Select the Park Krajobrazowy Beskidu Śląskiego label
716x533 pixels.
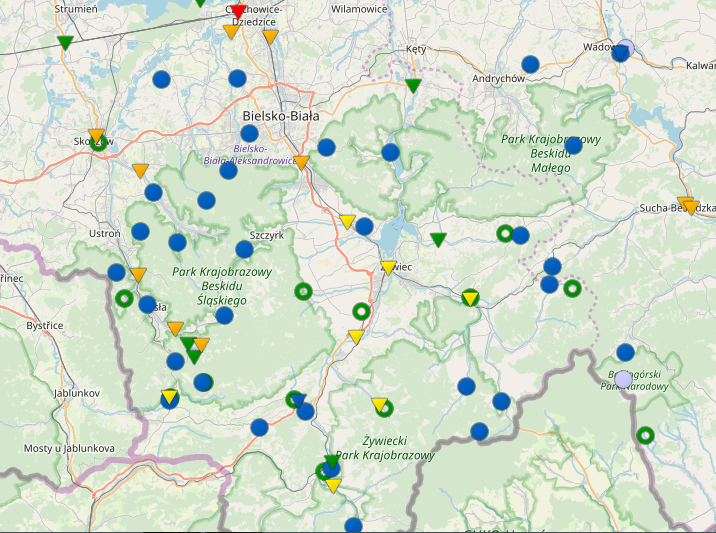coord(222,285)
